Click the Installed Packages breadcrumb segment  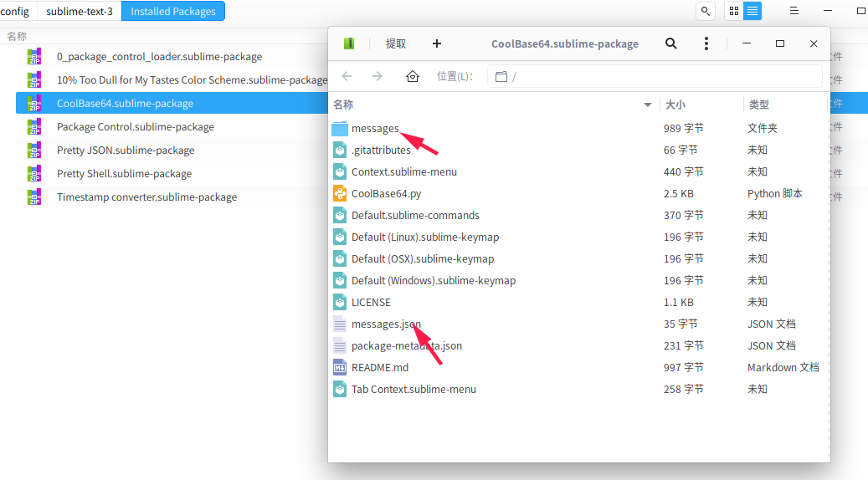173,11
